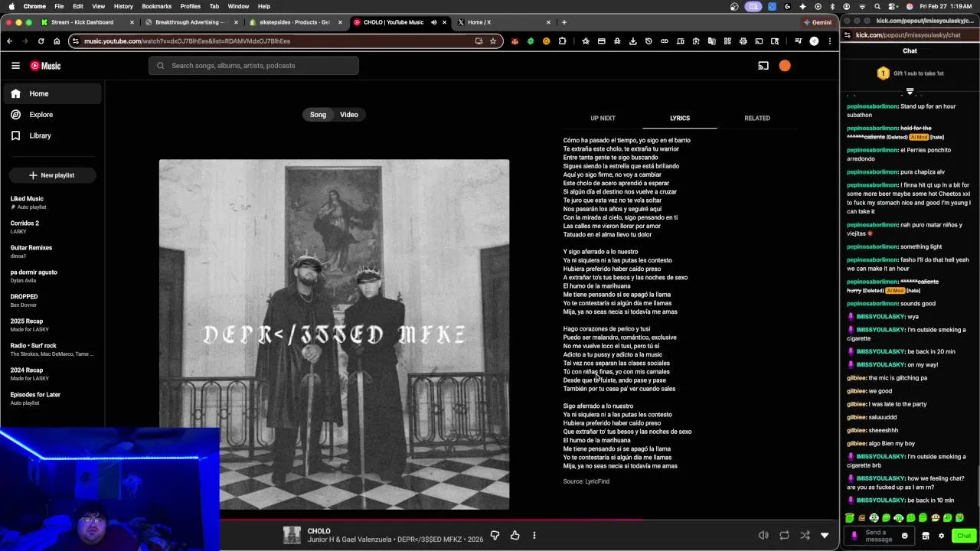Click the Cast to device icon in YouTube Music
This screenshot has height=551, width=980.
click(x=763, y=66)
